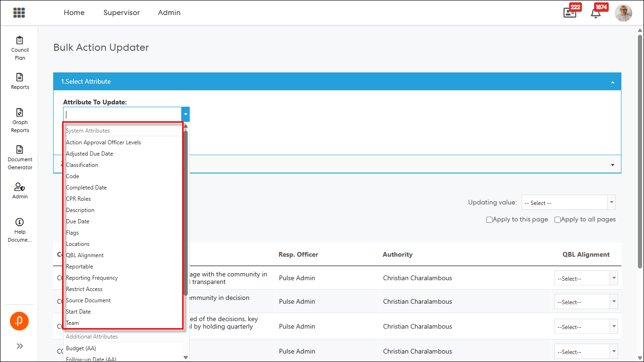This screenshot has width=644, height=362.
Task: Click the dropdown list scrollbar
Action: (185, 212)
